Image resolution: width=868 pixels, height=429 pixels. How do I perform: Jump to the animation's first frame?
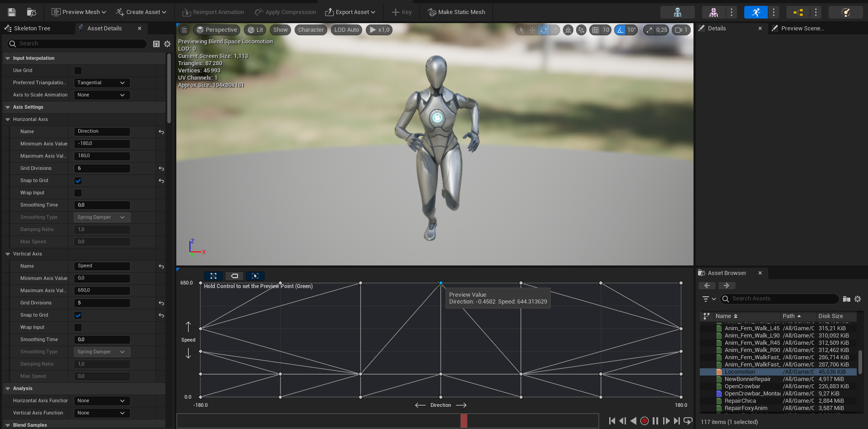click(612, 421)
